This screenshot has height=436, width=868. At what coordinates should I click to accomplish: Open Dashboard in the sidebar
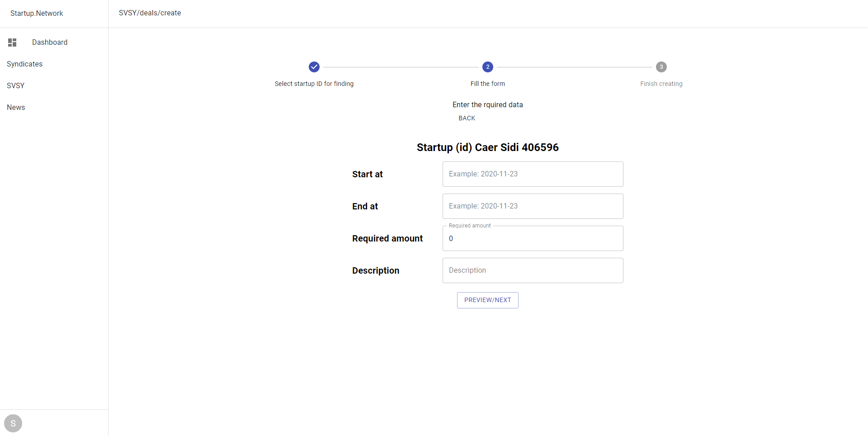pyautogui.click(x=50, y=43)
